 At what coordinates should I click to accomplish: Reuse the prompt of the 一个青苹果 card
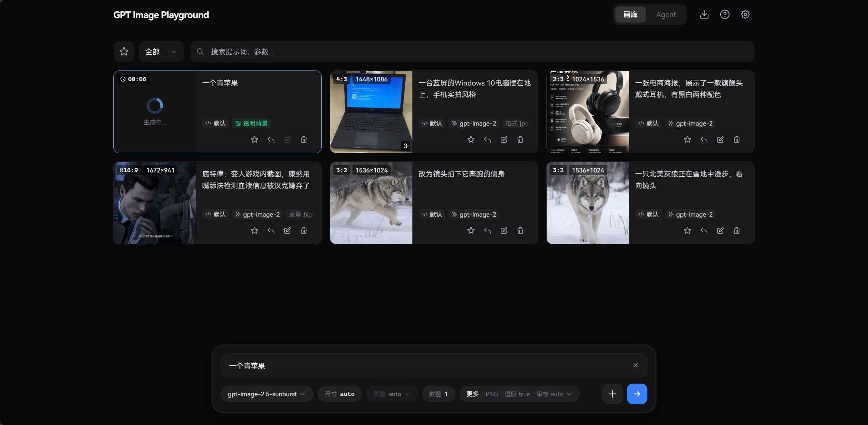pyautogui.click(x=271, y=140)
